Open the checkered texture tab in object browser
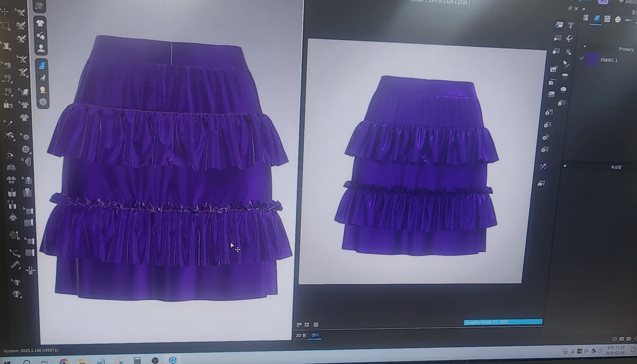 click(607, 19)
